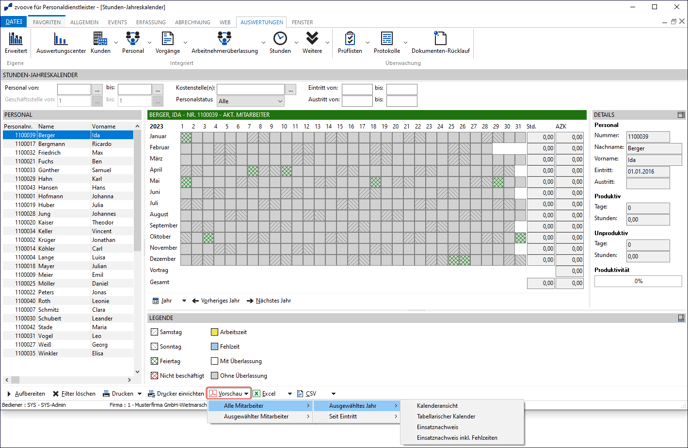Click the CSV export button
Image resolution: width=688 pixels, height=448 pixels.
pyautogui.click(x=307, y=394)
